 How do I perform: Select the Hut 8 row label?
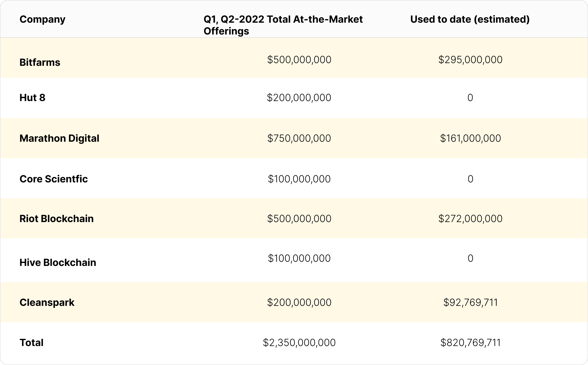pos(33,97)
